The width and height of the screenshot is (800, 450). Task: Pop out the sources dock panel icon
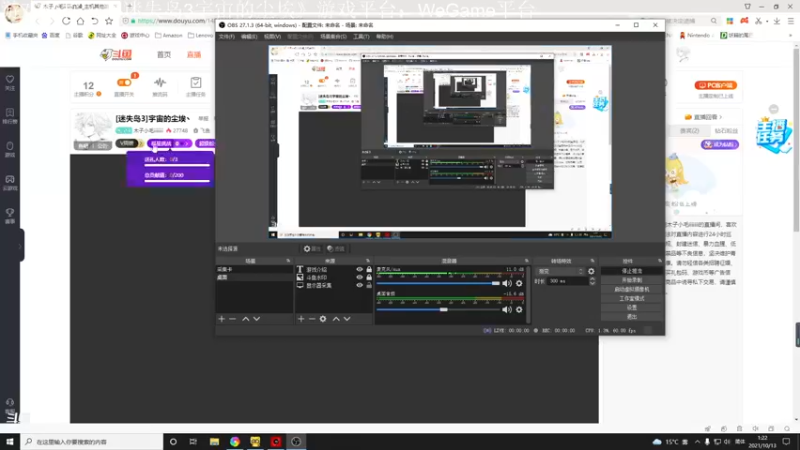pos(368,261)
